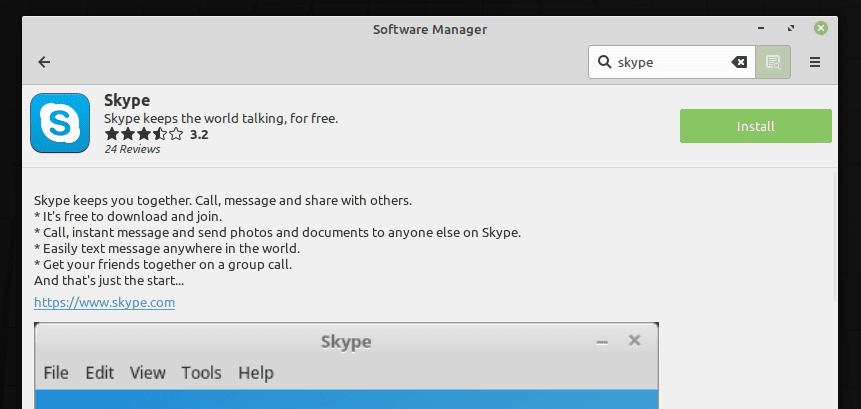Screen dimensions: 861x409
Task: Click Edit in the screenshot menu bar
Action: click(100, 373)
